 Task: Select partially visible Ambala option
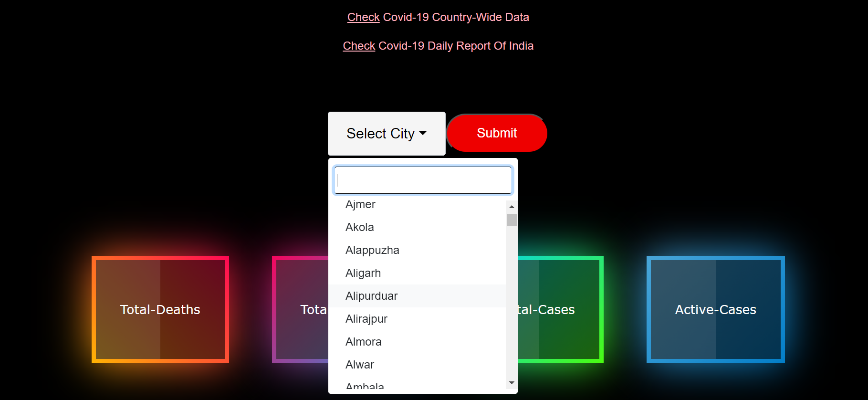pos(365,386)
